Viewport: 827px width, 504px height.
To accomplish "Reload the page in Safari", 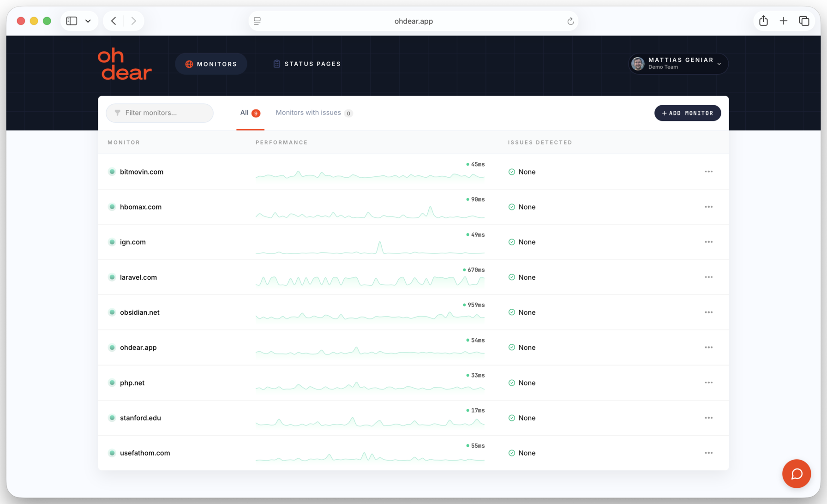I will point(570,21).
